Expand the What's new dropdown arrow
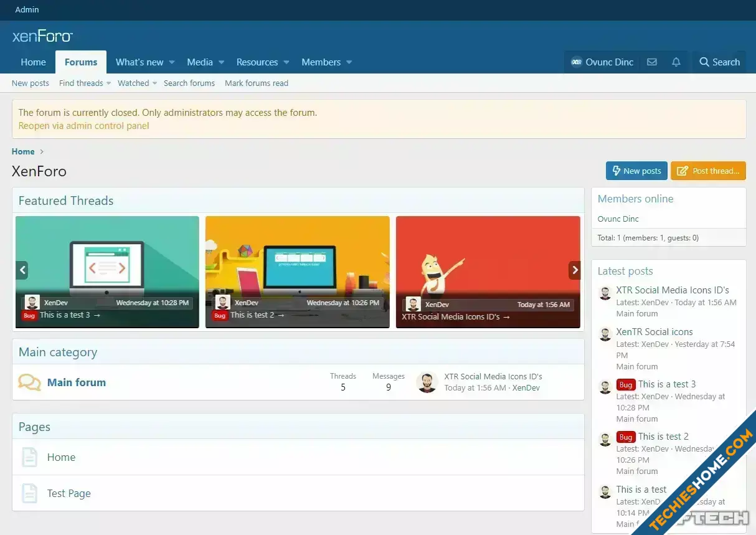 (x=172, y=62)
